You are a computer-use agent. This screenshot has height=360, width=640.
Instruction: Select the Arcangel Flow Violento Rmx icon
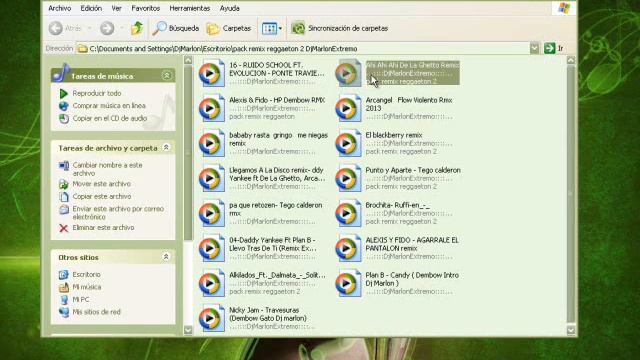[x=348, y=108]
